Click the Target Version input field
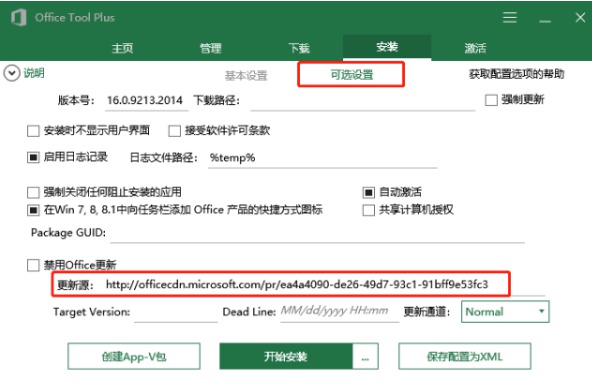The height and width of the screenshot is (389, 592). coord(176,312)
